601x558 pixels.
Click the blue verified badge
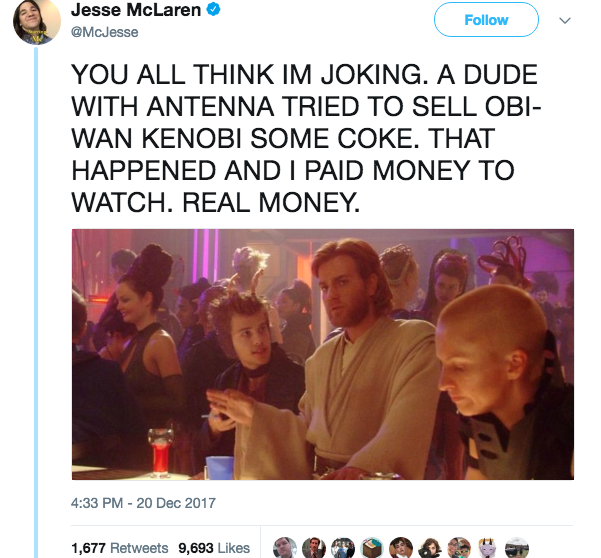coord(213,10)
